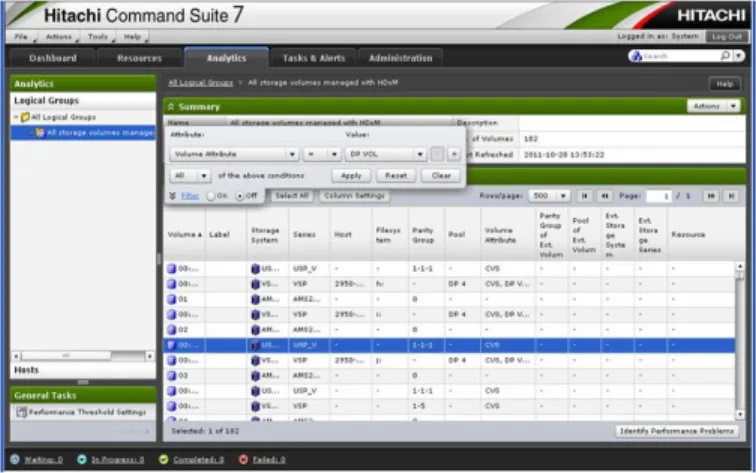Sort table by Storage System column header

point(268,235)
